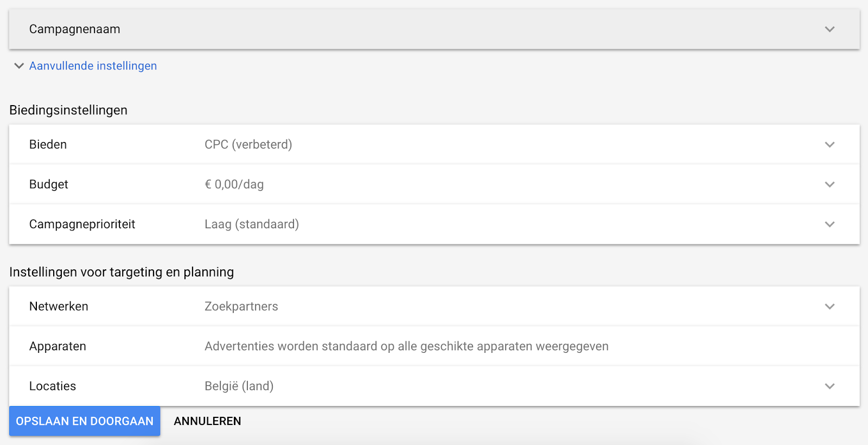The width and height of the screenshot is (868, 445).
Task: Click the Campagnenaam title field
Action: 75,29
